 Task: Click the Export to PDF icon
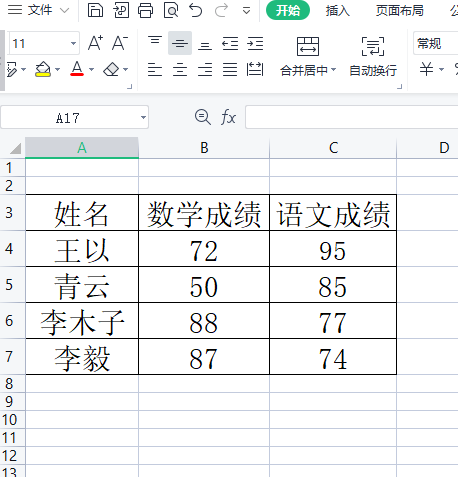121,10
